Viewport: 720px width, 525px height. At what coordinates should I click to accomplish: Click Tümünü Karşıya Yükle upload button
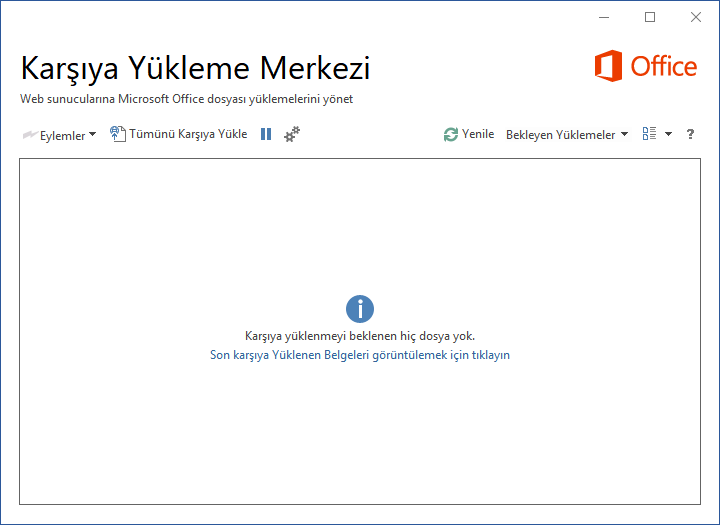pyautogui.click(x=179, y=134)
